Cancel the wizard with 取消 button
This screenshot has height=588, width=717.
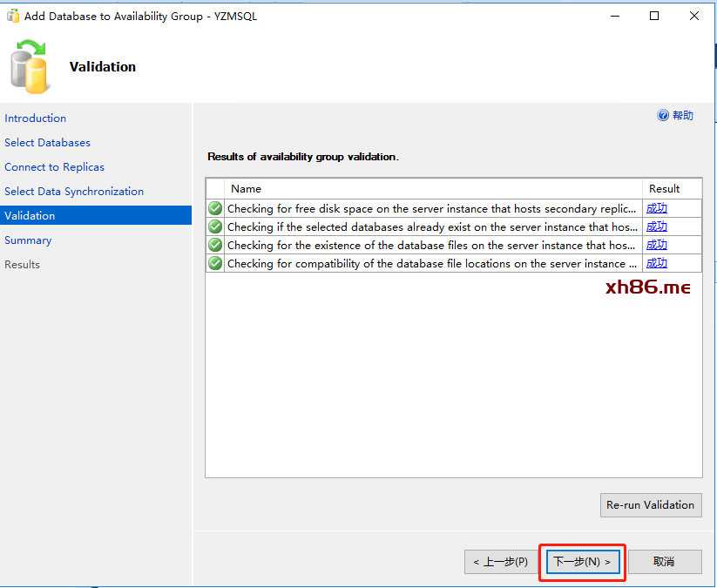pos(664,562)
